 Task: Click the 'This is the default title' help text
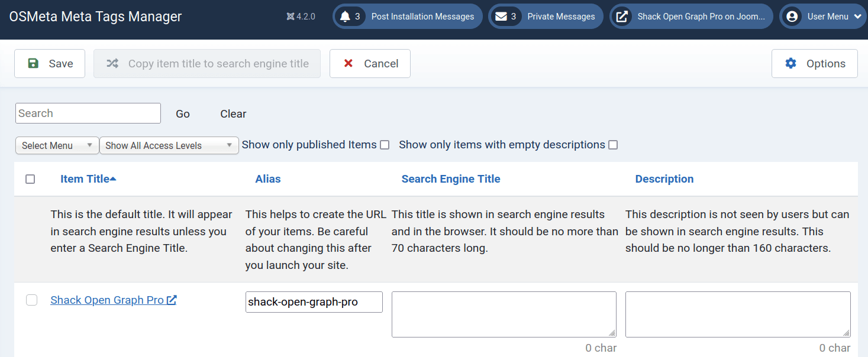pos(141,231)
